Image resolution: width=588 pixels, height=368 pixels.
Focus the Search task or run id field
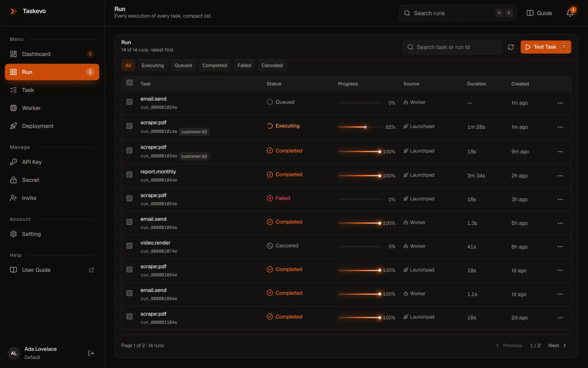coord(452,47)
